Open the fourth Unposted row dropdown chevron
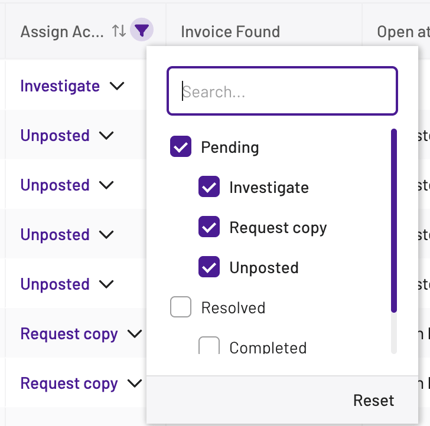430x426 pixels. point(106,284)
